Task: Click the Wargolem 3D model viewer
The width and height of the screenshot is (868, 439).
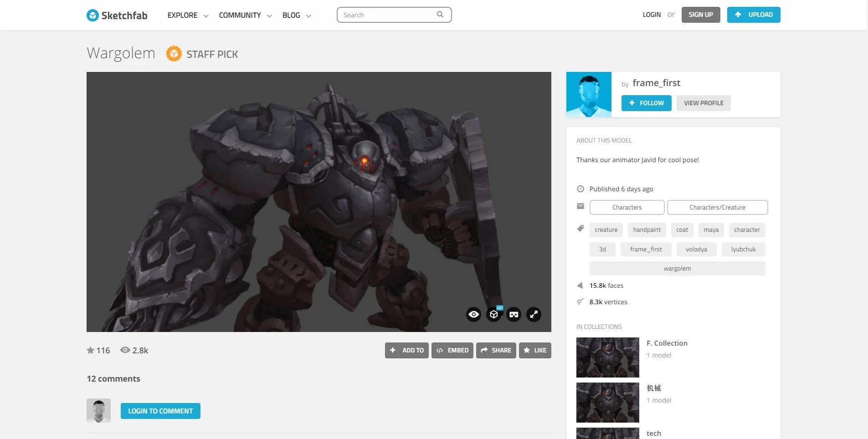Action: click(x=318, y=202)
